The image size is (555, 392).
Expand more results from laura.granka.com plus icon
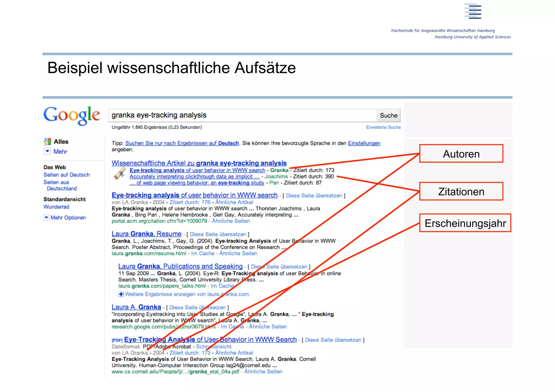click(x=121, y=294)
